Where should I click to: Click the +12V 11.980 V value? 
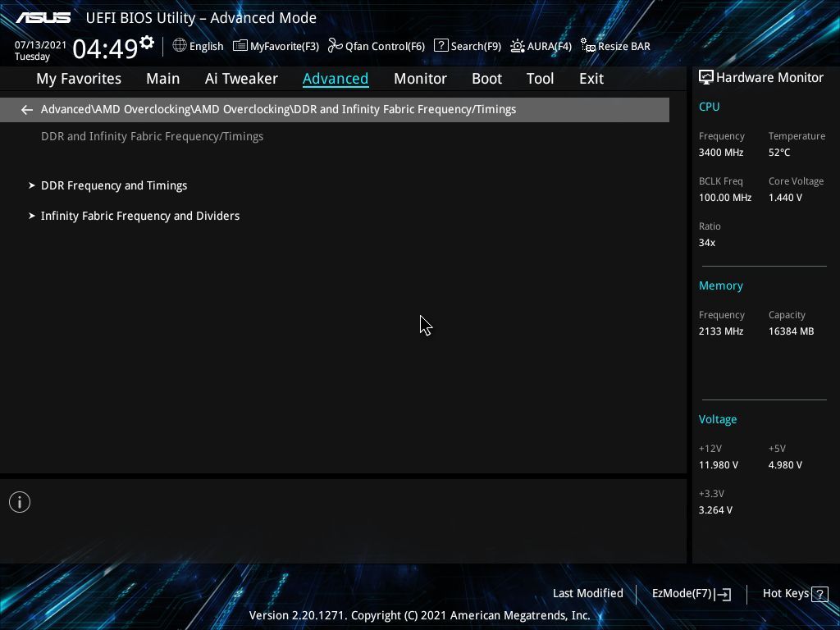tap(718, 465)
